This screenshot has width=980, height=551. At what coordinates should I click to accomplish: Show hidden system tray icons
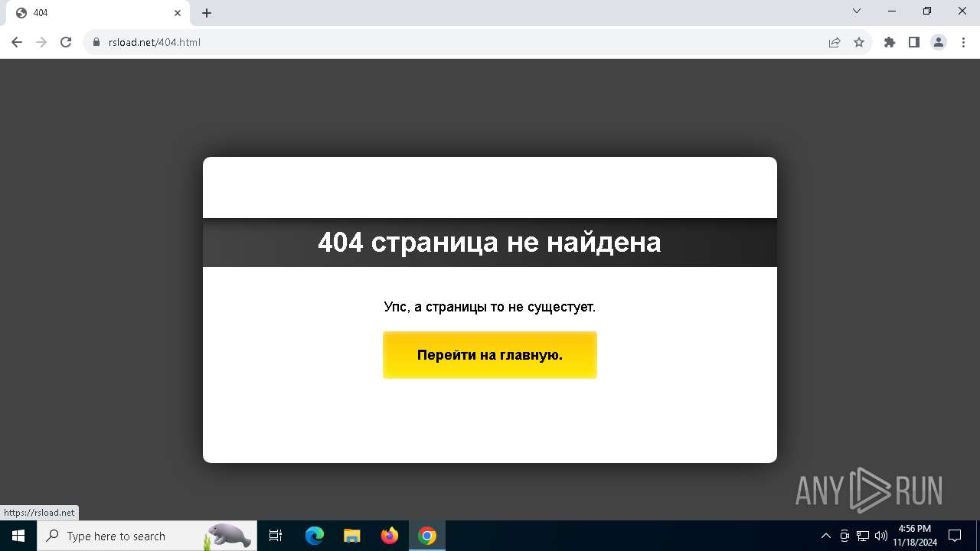(825, 536)
